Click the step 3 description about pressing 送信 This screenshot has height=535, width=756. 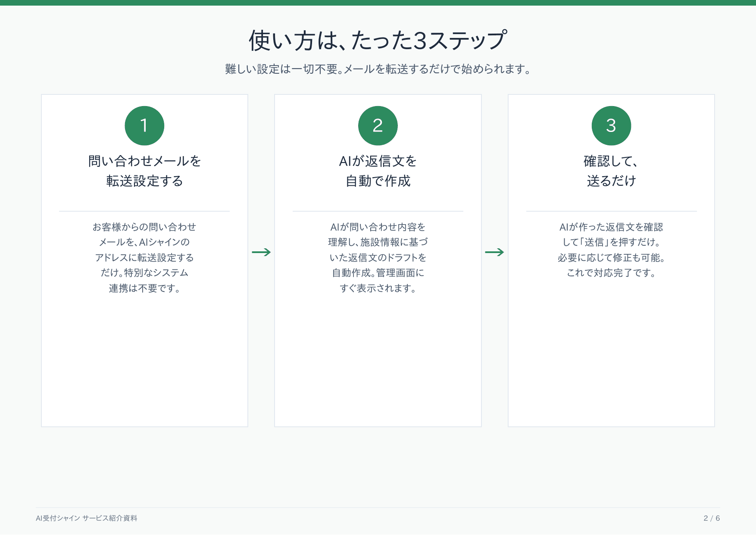click(611, 250)
